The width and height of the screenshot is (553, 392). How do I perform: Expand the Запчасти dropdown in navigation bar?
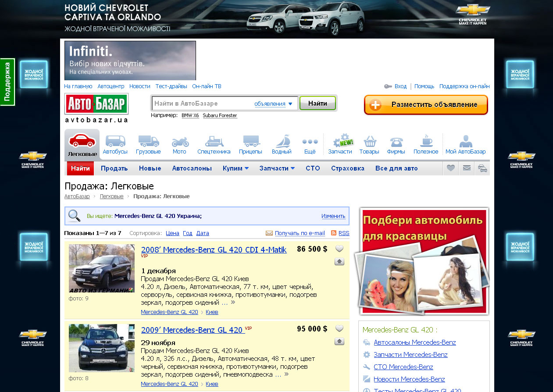(277, 168)
